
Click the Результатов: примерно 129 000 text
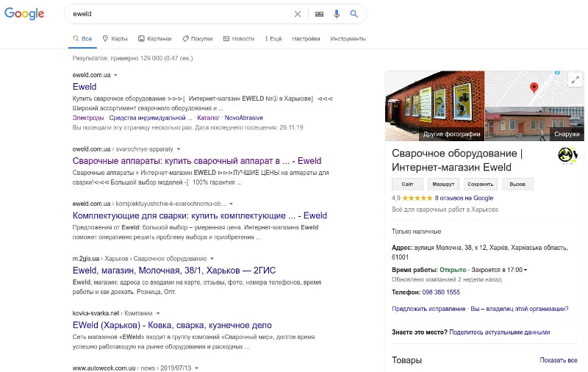pos(132,58)
